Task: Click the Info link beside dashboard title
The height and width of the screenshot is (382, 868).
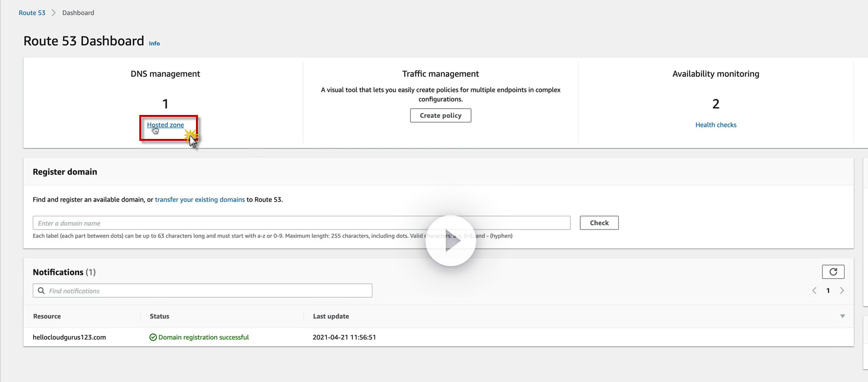Action: (154, 44)
